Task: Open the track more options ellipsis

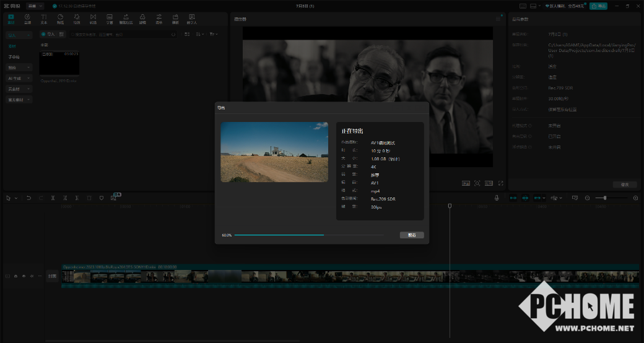Action: click(40, 276)
